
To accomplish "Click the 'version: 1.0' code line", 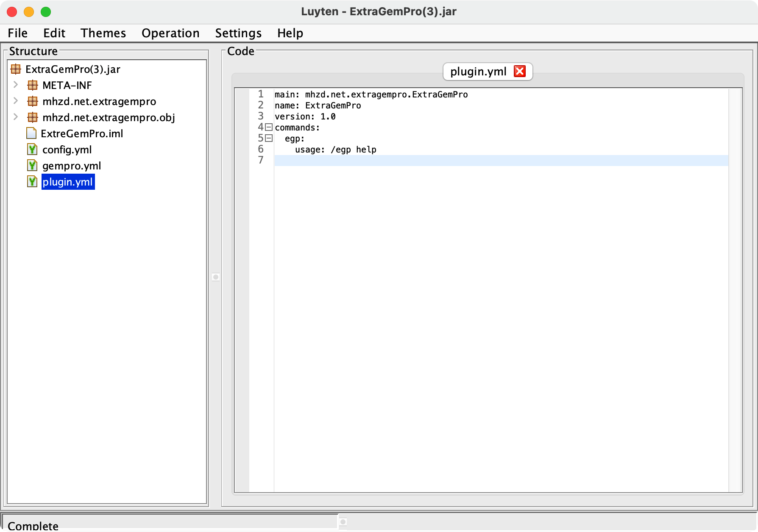I will coord(305,116).
